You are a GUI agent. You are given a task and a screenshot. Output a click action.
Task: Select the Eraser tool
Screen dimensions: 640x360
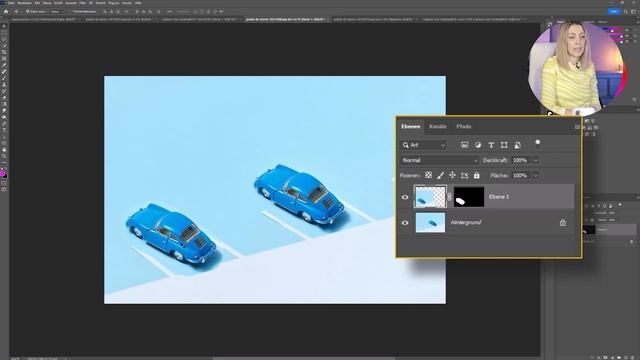[4, 97]
